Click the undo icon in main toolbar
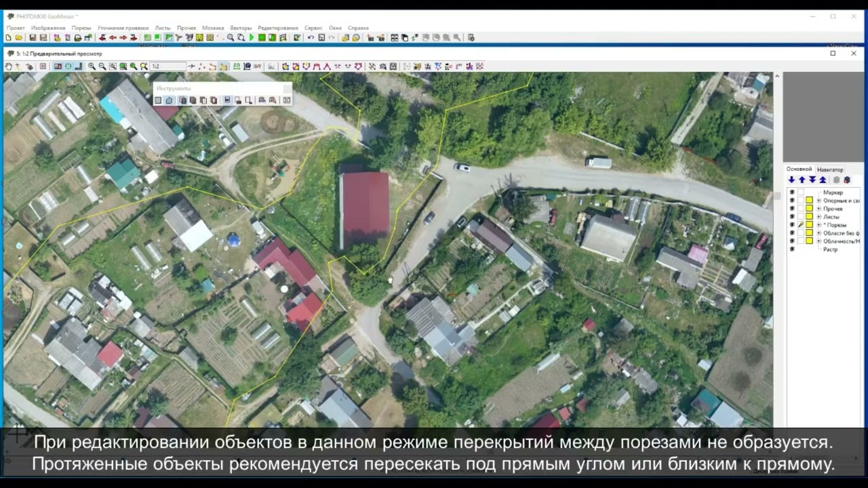The width and height of the screenshot is (868, 488). (311, 37)
